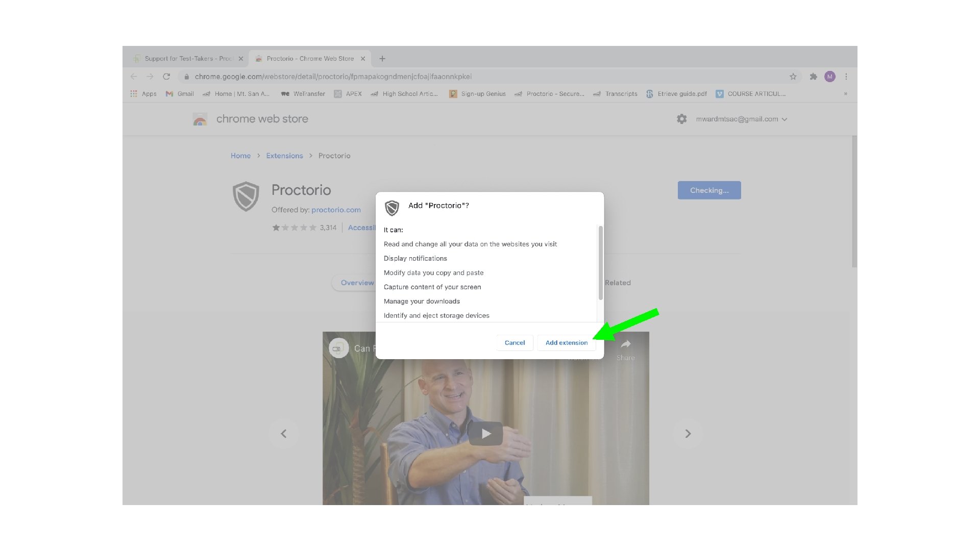Show more bookmarks overflow chevron
980x551 pixels.
(845, 94)
